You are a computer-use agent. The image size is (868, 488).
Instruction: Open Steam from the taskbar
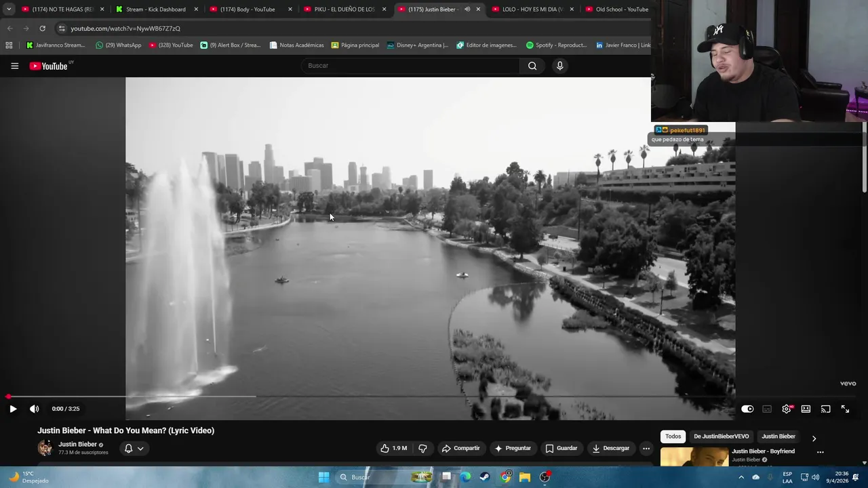485,477
